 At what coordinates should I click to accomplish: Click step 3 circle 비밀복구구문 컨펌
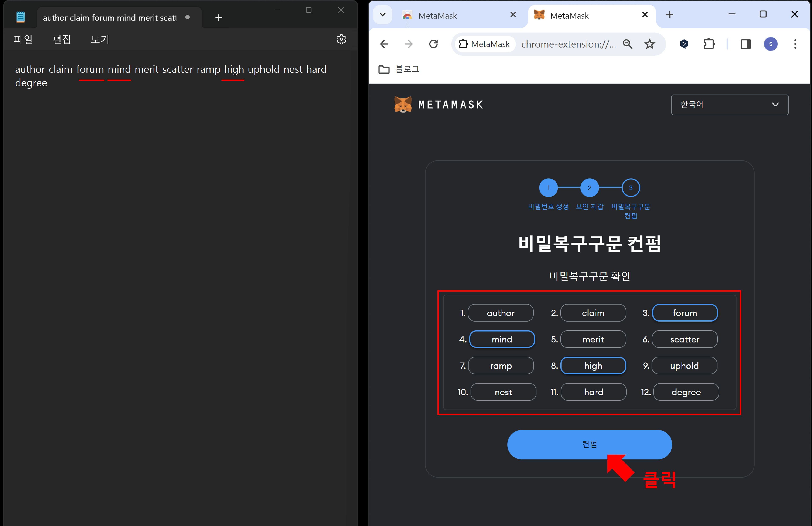point(631,188)
